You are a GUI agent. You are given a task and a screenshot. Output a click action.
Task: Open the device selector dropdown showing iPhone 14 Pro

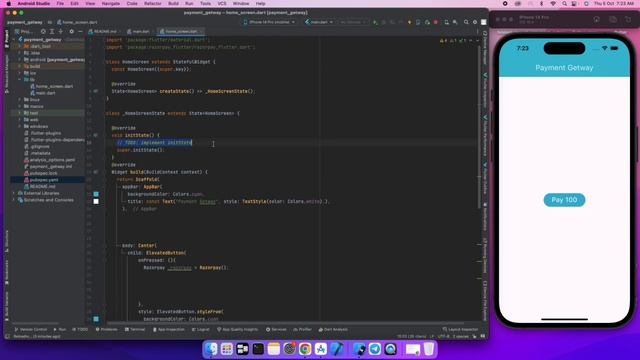(x=269, y=22)
